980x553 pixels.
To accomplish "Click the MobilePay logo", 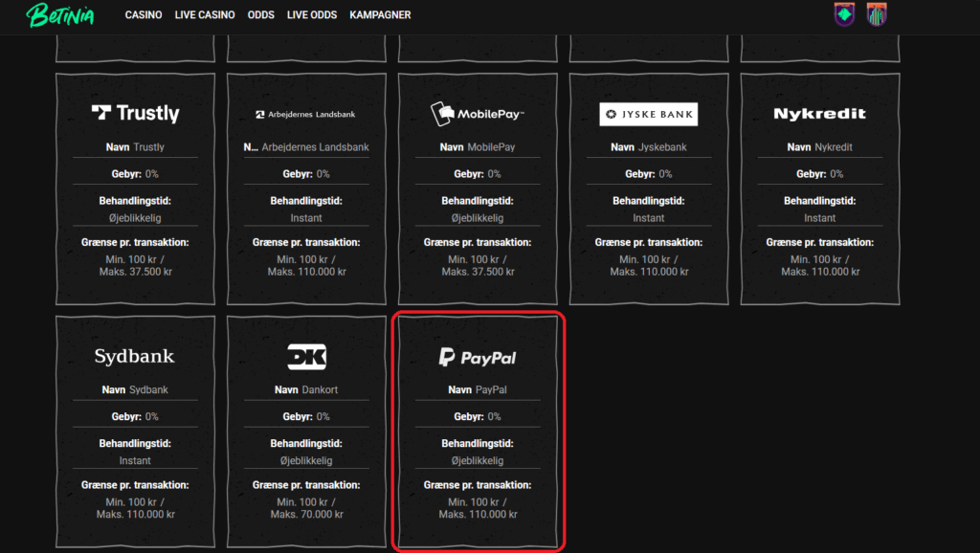I will (478, 114).
